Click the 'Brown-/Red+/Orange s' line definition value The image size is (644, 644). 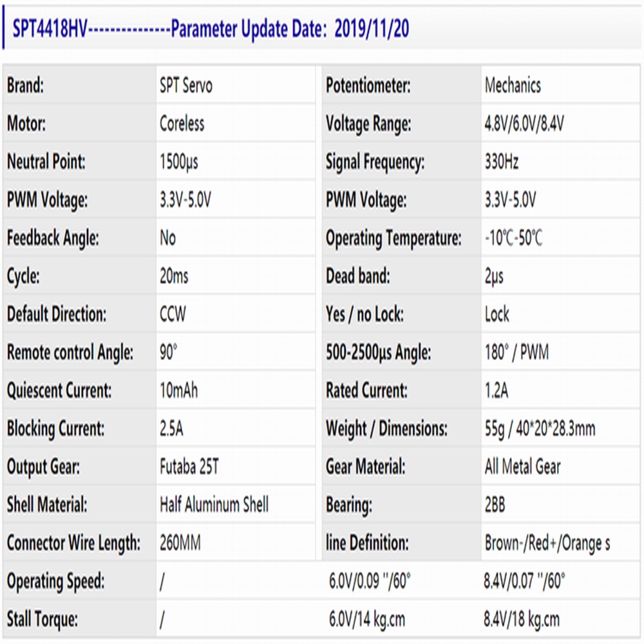click(x=547, y=543)
